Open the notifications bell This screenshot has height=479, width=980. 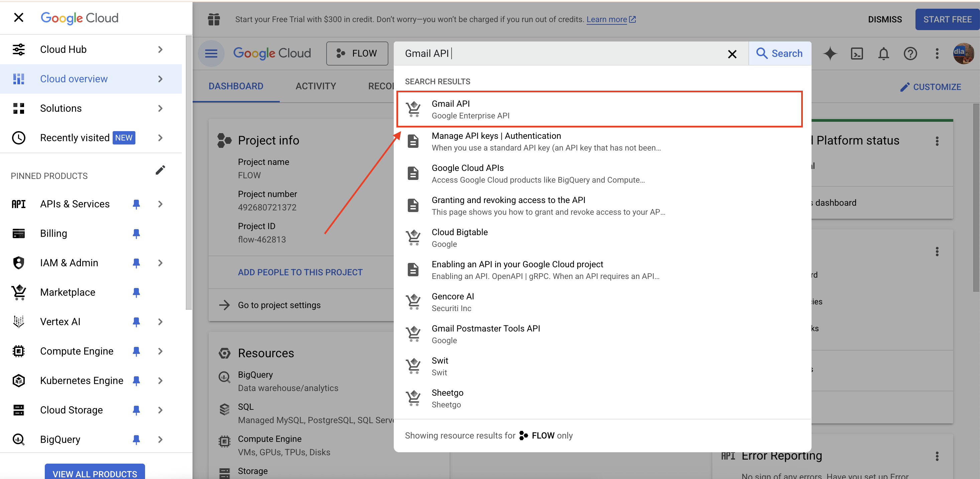[x=883, y=54]
